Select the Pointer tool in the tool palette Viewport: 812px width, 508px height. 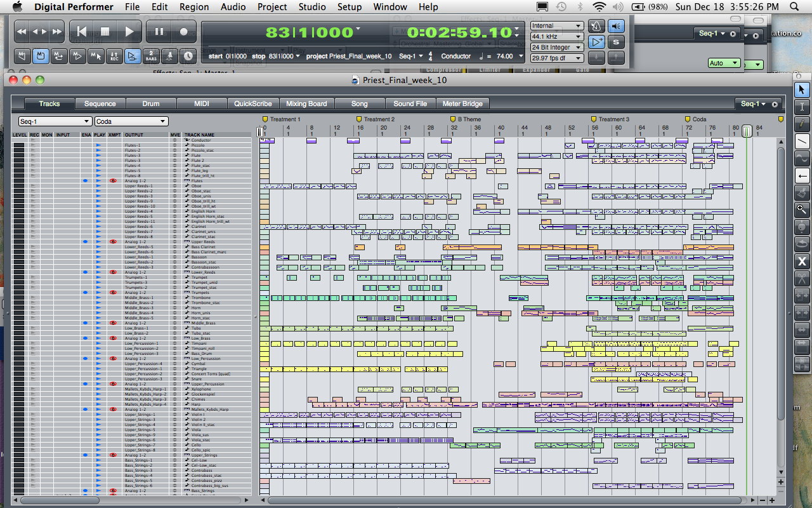[802, 90]
